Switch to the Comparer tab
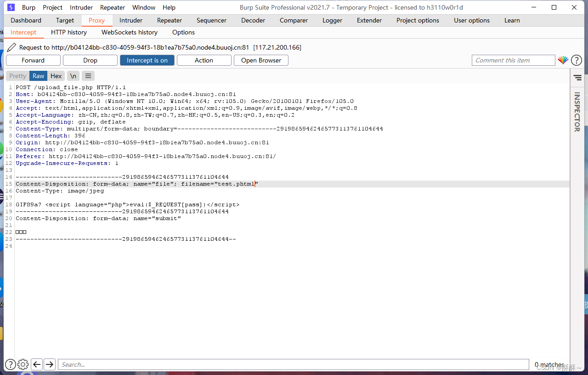 pyautogui.click(x=294, y=20)
